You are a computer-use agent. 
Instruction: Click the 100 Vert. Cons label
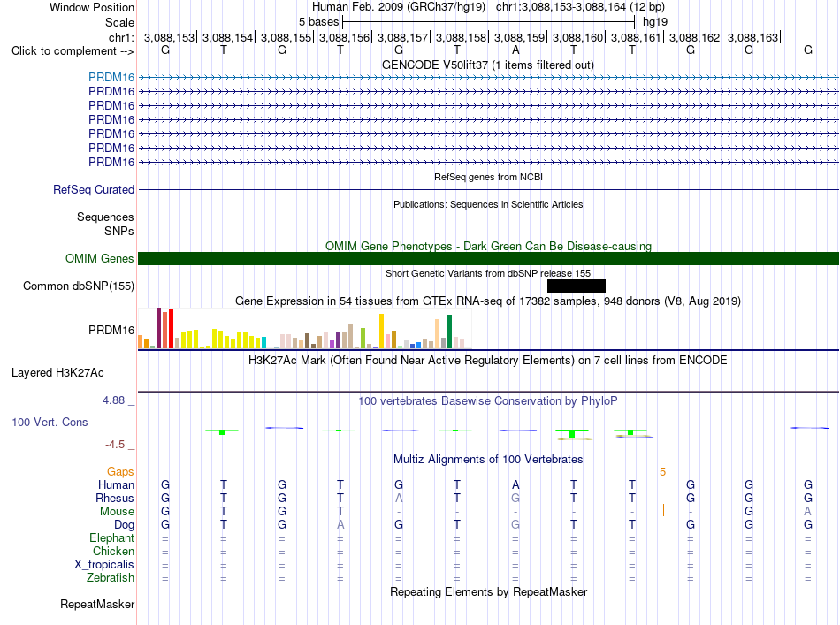[50, 422]
